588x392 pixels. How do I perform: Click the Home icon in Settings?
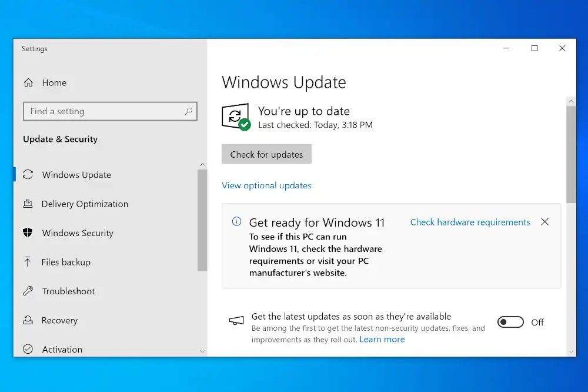28,82
